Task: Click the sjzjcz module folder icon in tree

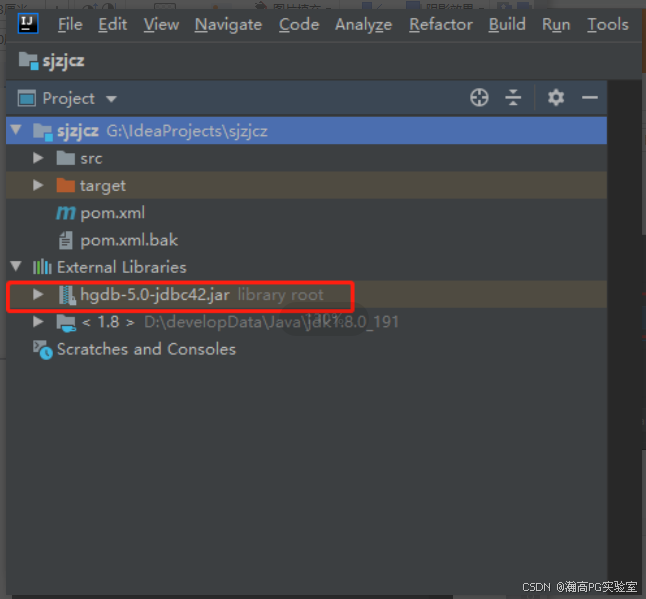Action: pos(43,132)
